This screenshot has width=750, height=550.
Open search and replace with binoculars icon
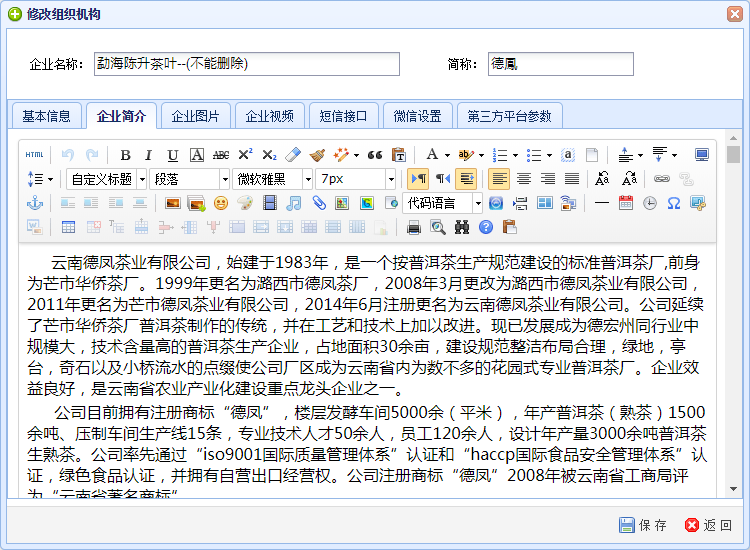click(462, 227)
